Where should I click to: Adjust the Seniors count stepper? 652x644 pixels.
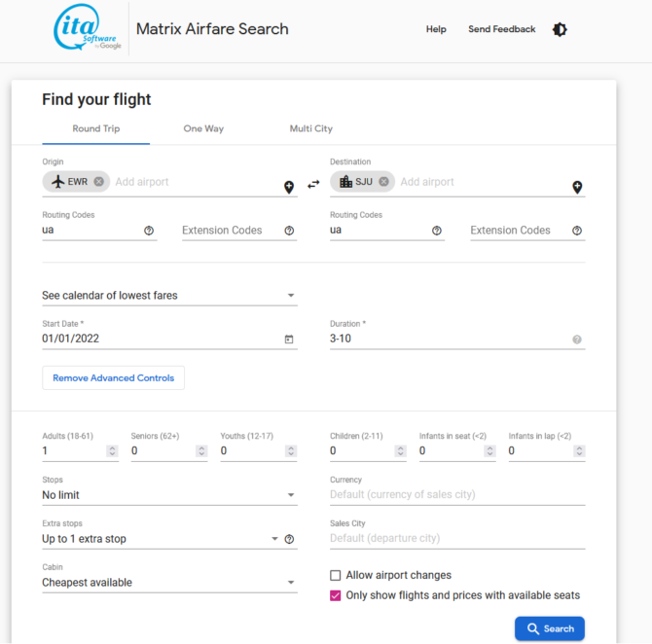(201, 451)
